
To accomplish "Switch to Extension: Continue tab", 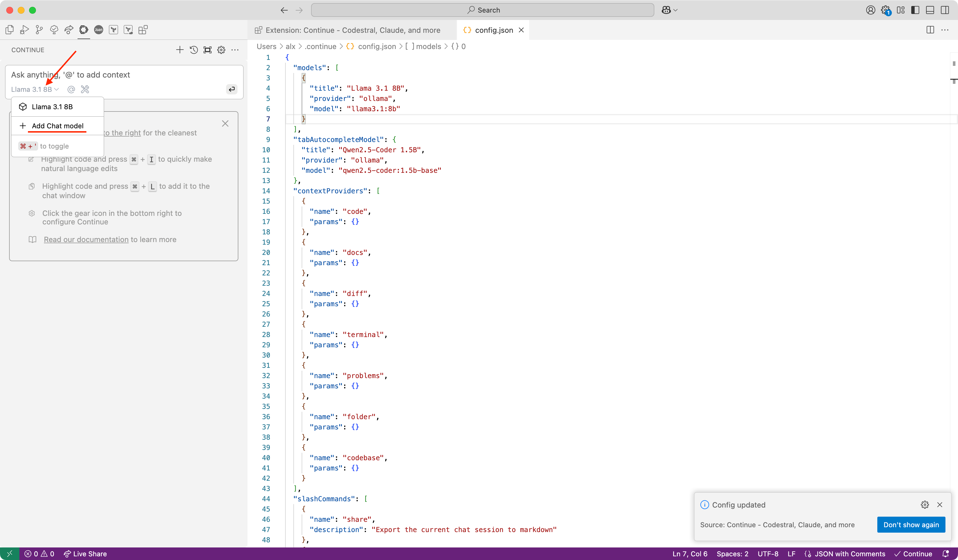I will click(x=352, y=30).
